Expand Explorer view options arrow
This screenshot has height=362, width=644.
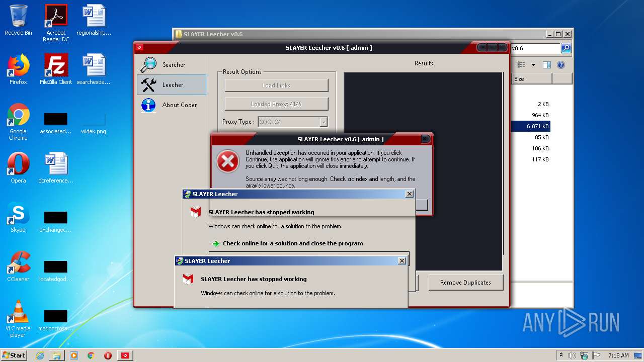coord(533,65)
